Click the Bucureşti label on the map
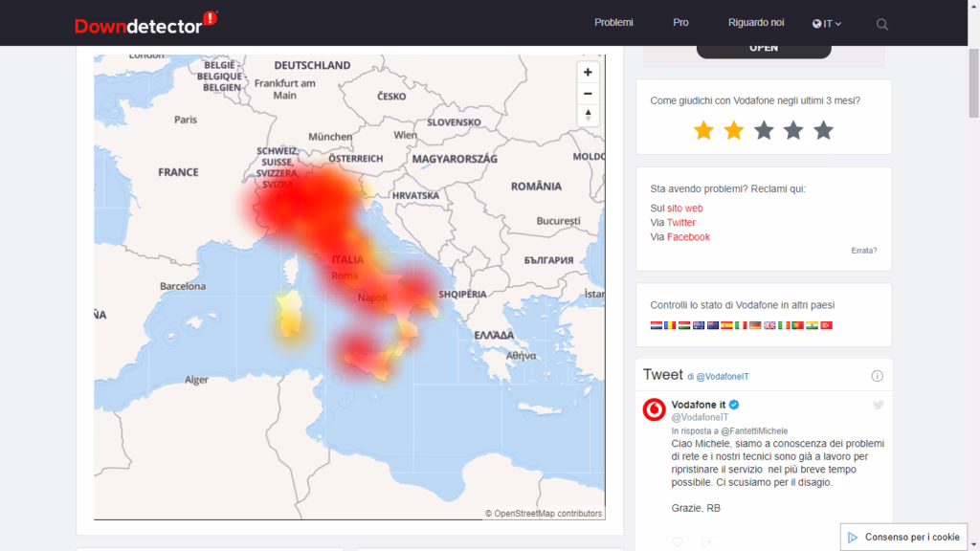The height and width of the screenshot is (551, 980). click(x=558, y=221)
